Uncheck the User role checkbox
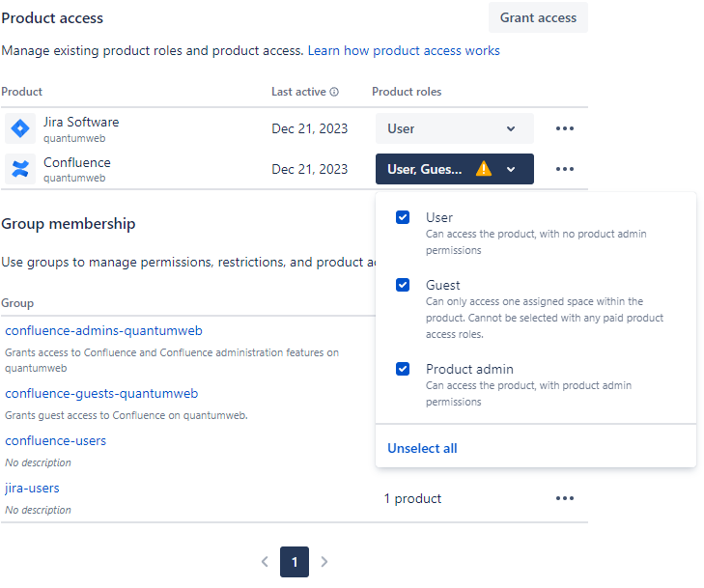This screenshot has width=704, height=588. click(403, 217)
